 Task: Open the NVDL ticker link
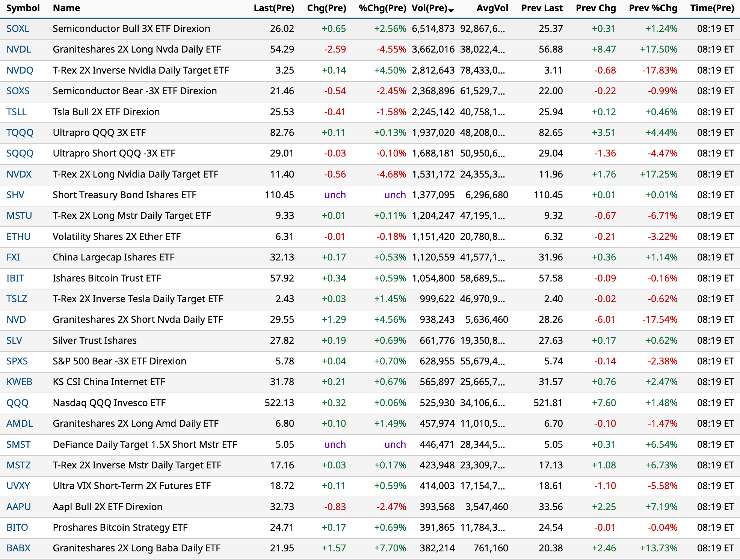pos(18,50)
